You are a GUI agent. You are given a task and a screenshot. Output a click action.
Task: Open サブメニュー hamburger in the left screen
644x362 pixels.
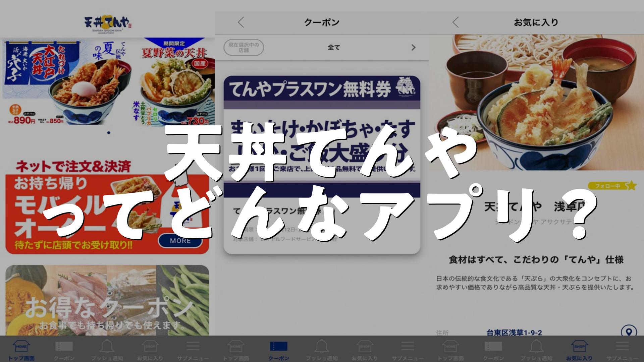(x=193, y=350)
